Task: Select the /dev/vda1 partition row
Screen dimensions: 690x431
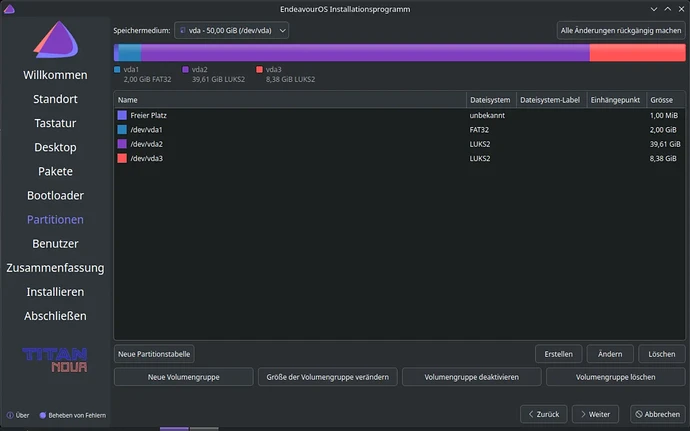Action: (399, 129)
